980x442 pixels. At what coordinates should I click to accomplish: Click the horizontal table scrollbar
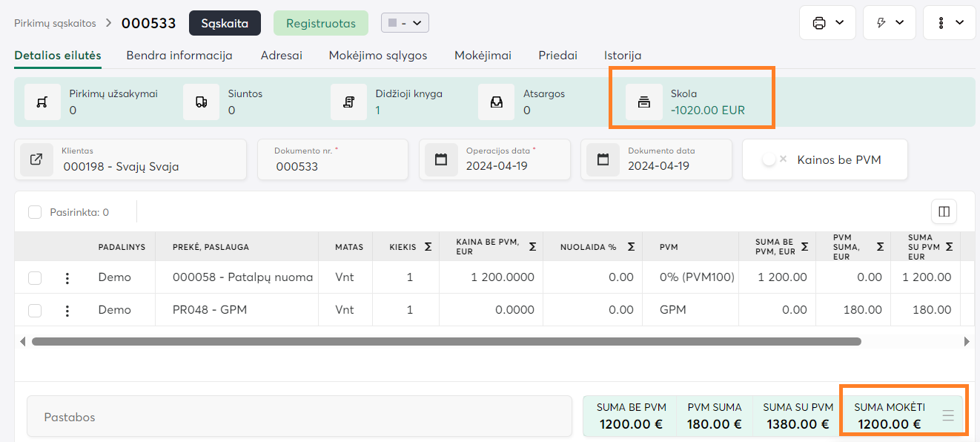(x=446, y=342)
